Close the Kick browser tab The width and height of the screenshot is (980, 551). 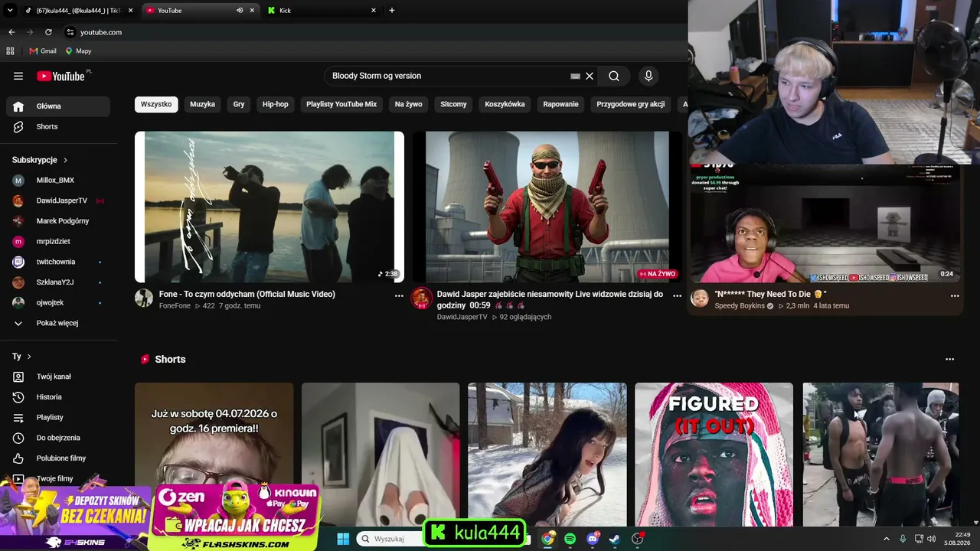[374, 11]
